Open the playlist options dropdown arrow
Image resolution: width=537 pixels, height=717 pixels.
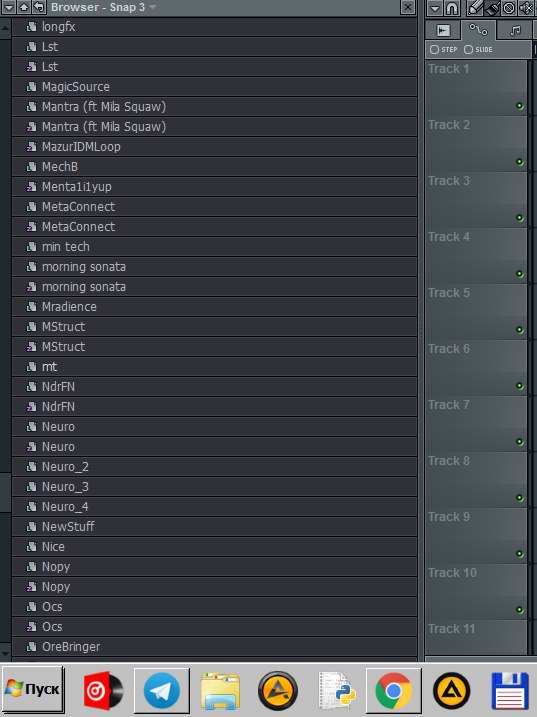[434, 8]
